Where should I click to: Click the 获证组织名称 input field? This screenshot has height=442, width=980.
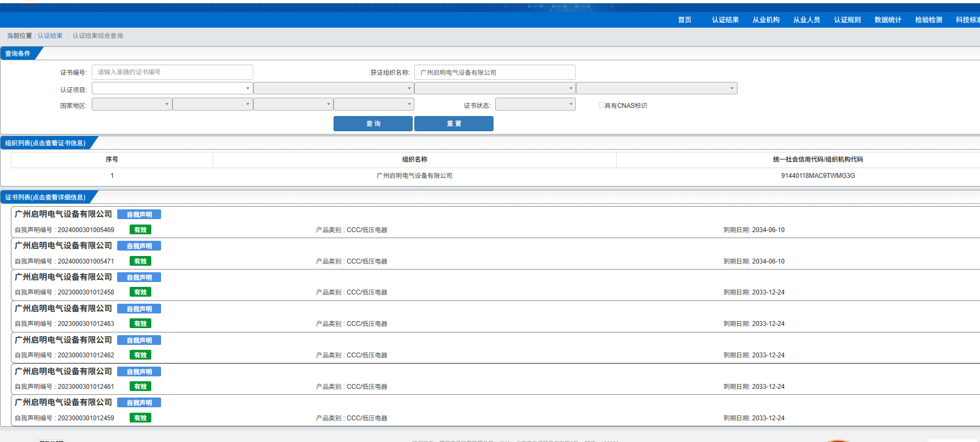[x=494, y=72]
